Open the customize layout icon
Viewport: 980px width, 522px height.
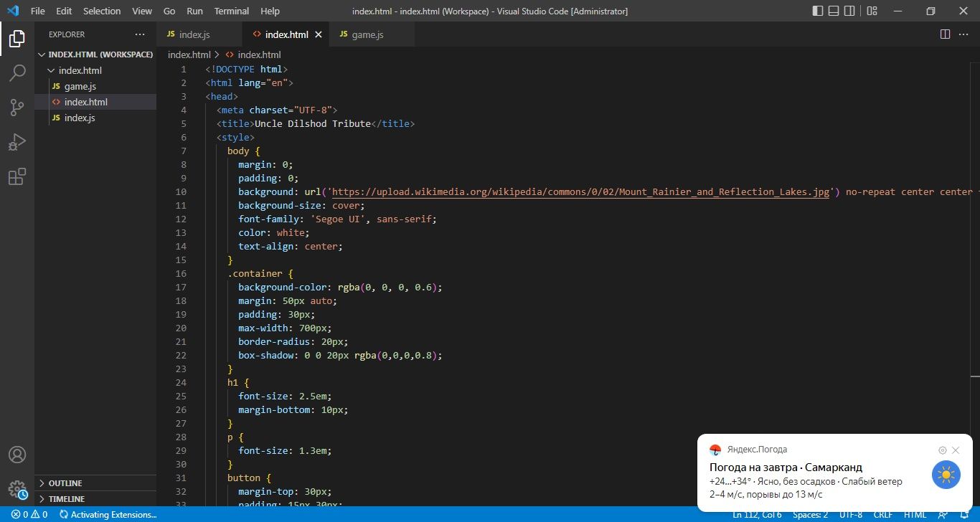pyautogui.click(x=872, y=11)
